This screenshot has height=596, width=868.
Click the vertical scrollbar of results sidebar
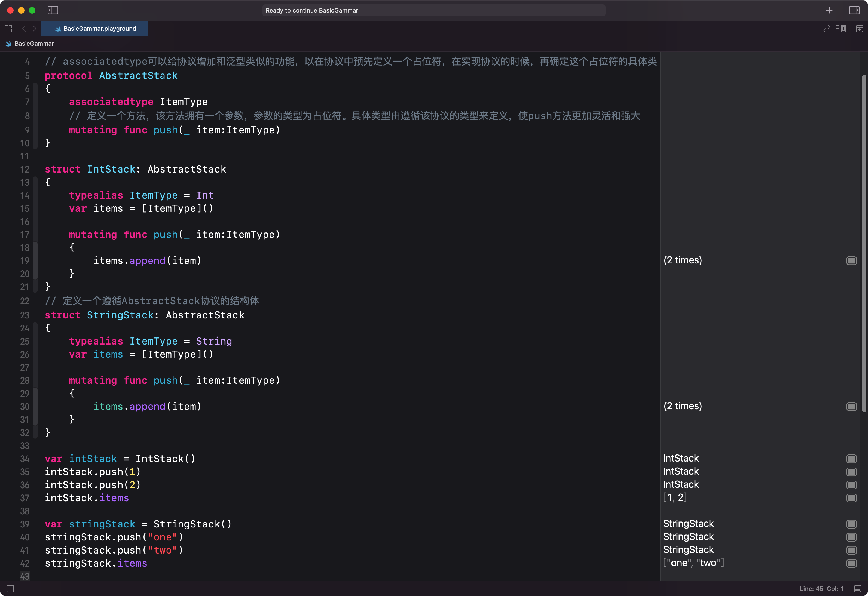[864, 244]
